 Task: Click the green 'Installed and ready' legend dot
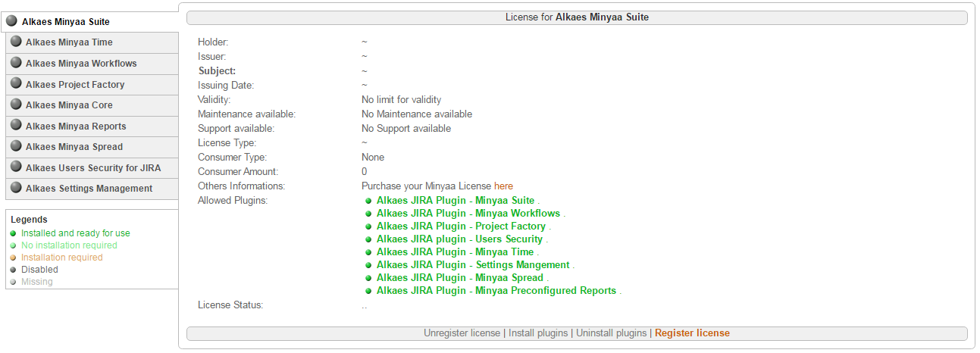click(x=14, y=234)
